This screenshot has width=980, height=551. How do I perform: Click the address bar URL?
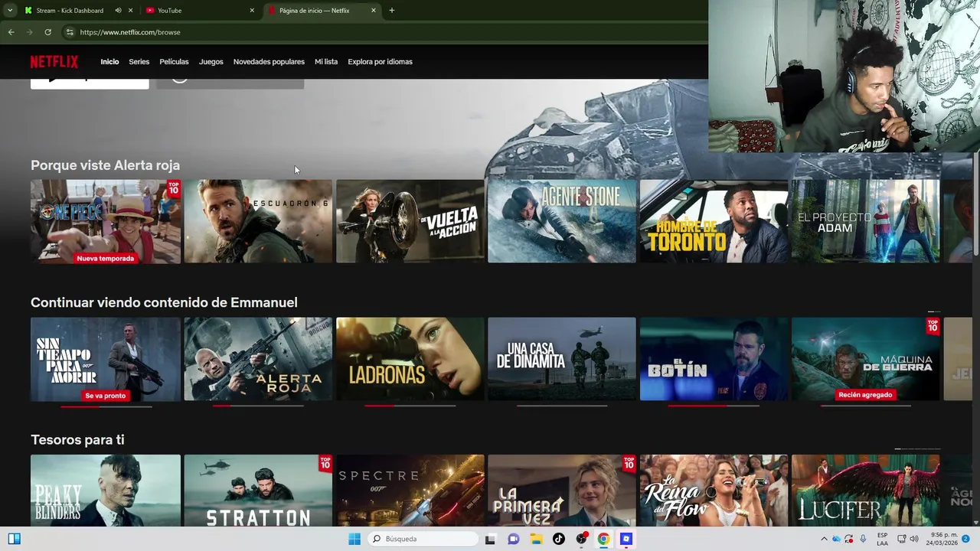(x=130, y=32)
